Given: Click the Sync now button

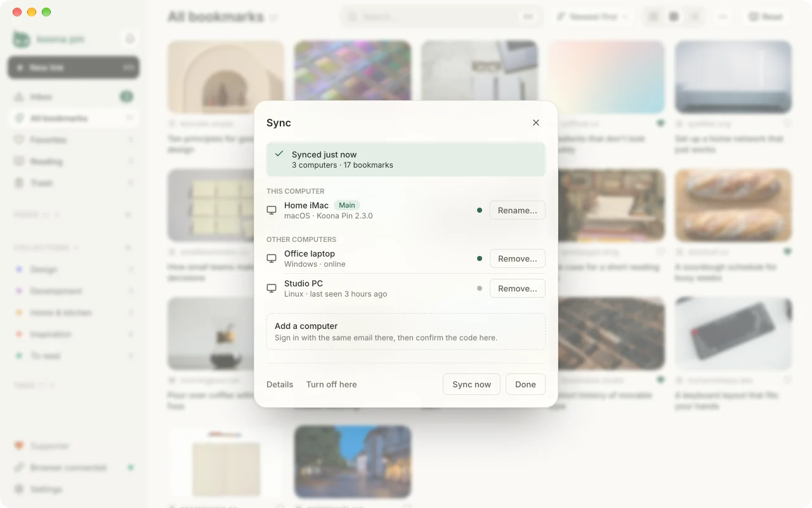Looking at the screenshot, I should (x=471, y=384).
